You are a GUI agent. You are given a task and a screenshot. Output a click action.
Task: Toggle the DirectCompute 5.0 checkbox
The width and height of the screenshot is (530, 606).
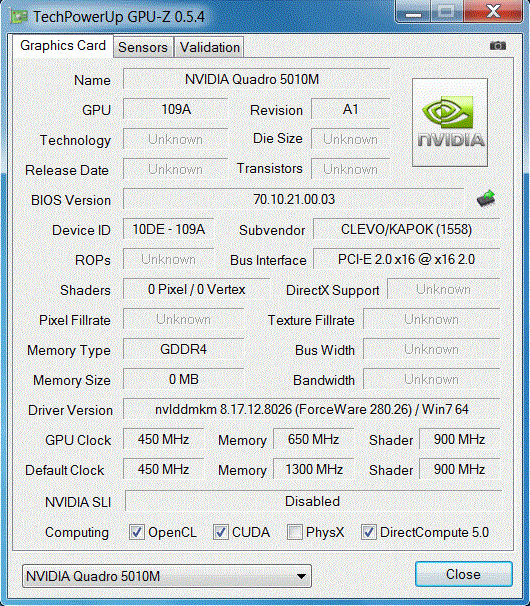[368, 532]
